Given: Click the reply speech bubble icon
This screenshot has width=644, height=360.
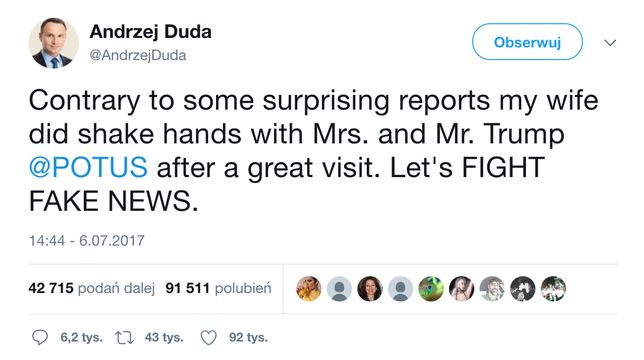Looking at the screenshot, I should click(40, 337).
